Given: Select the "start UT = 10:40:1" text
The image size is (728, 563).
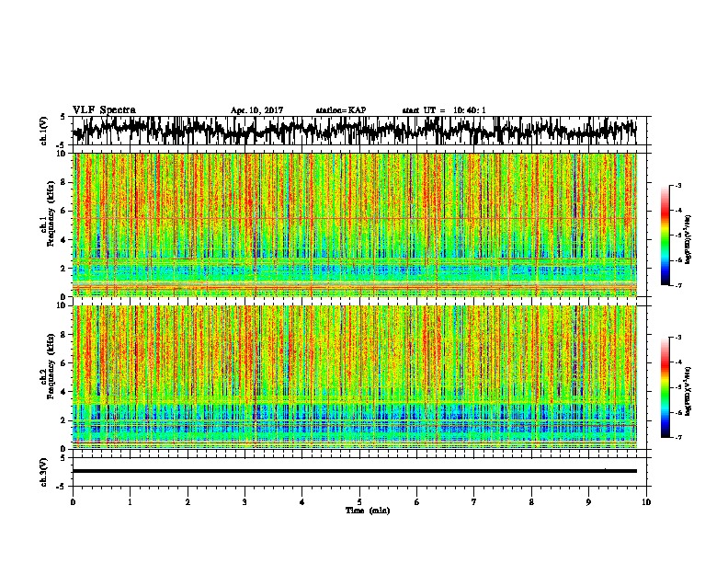Looking at the screenshot, I should [x=444, y=110].
